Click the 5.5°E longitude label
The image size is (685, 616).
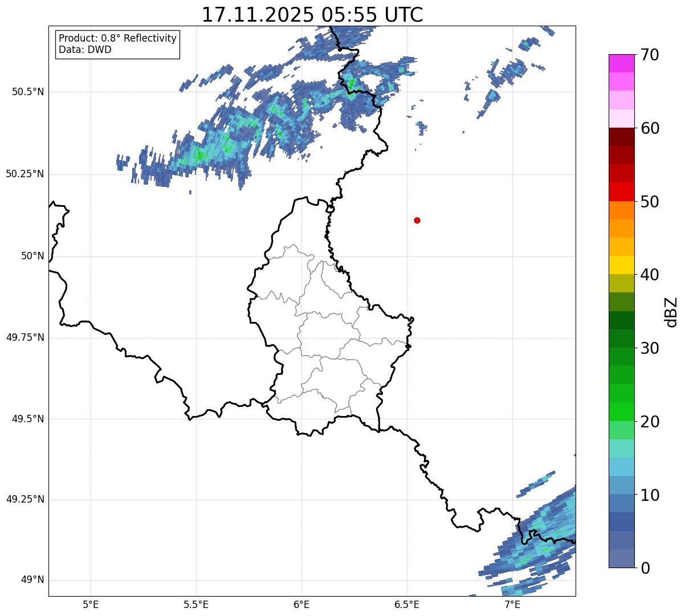point(196,604)
